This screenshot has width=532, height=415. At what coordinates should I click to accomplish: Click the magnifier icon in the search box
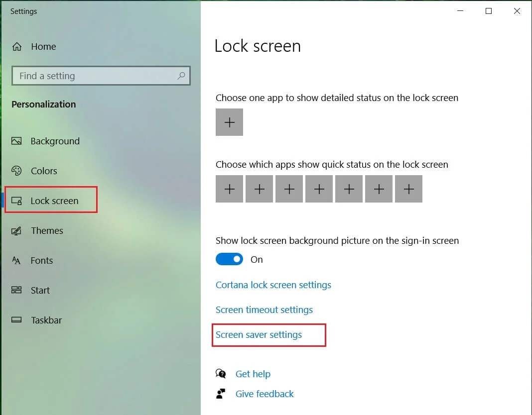pos(181,76)
